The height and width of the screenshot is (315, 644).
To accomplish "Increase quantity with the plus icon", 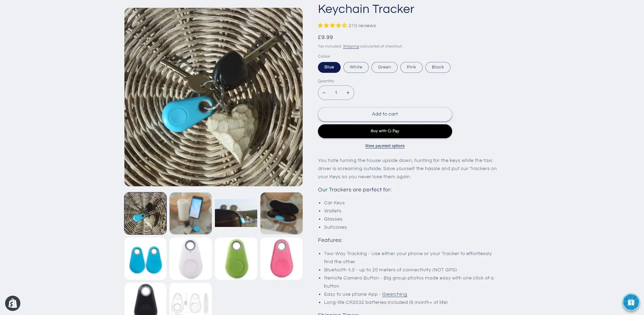I will click(348, 92).
